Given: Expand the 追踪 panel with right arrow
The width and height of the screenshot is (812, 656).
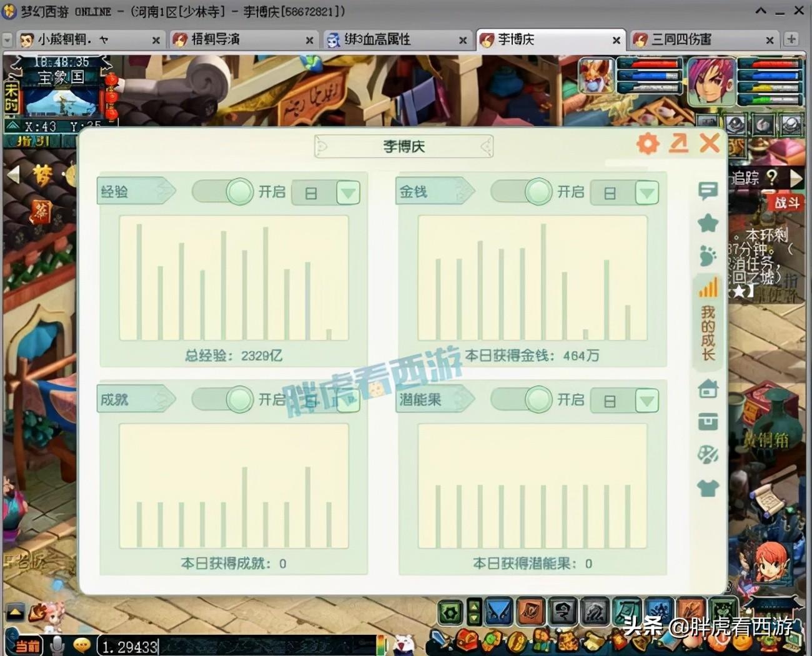Looking at the screenshot, I should point(796,179).
